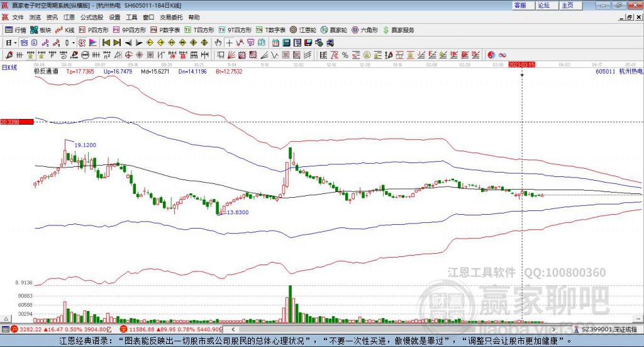This screenshot has width=644, height=347.
Task: Select the 日K线 chart type label
Action: (x=9, y=67)
